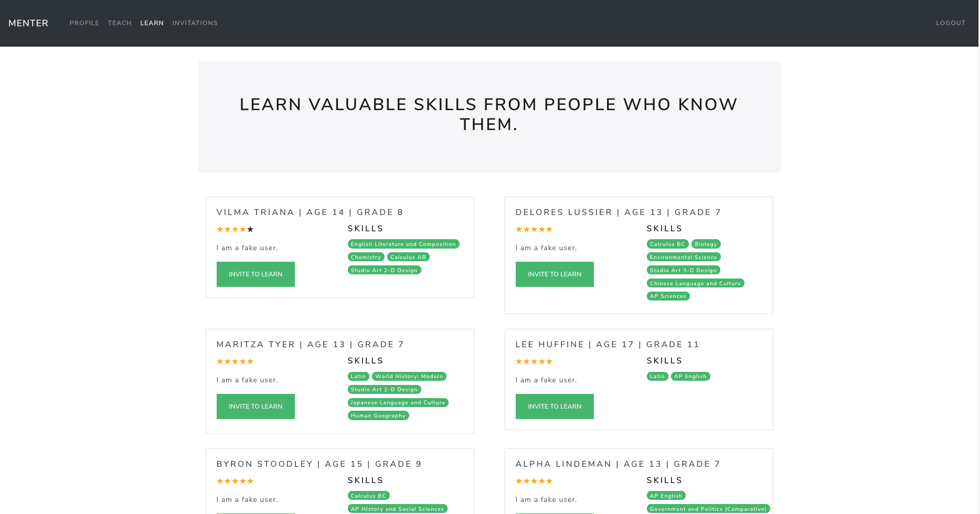Click Japanese Language and Culture tag
The image size is (980, 514).
(x=398, y=402)
